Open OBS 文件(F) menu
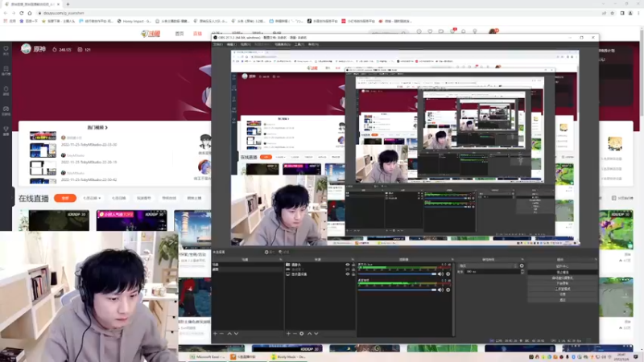The image size is (644, 362). 218,44
